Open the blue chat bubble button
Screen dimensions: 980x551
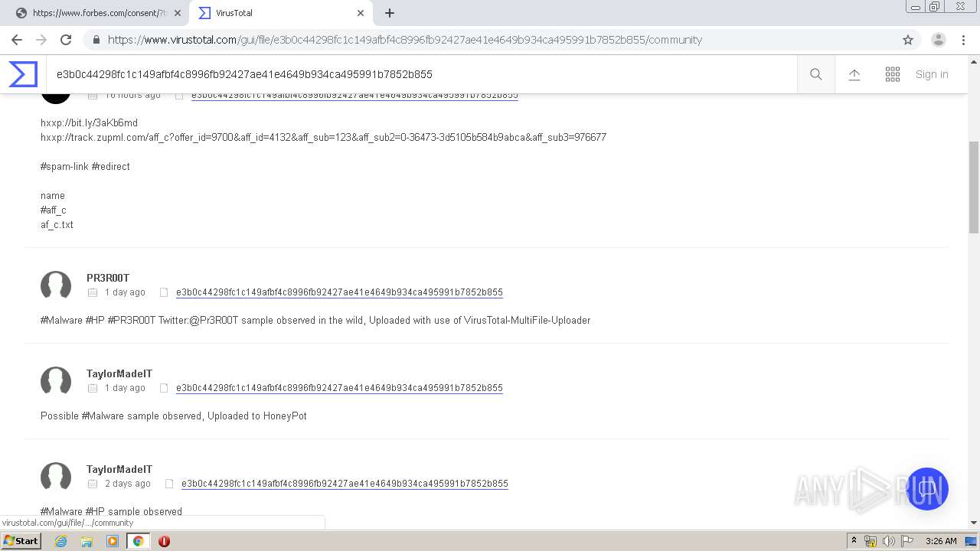926,488
